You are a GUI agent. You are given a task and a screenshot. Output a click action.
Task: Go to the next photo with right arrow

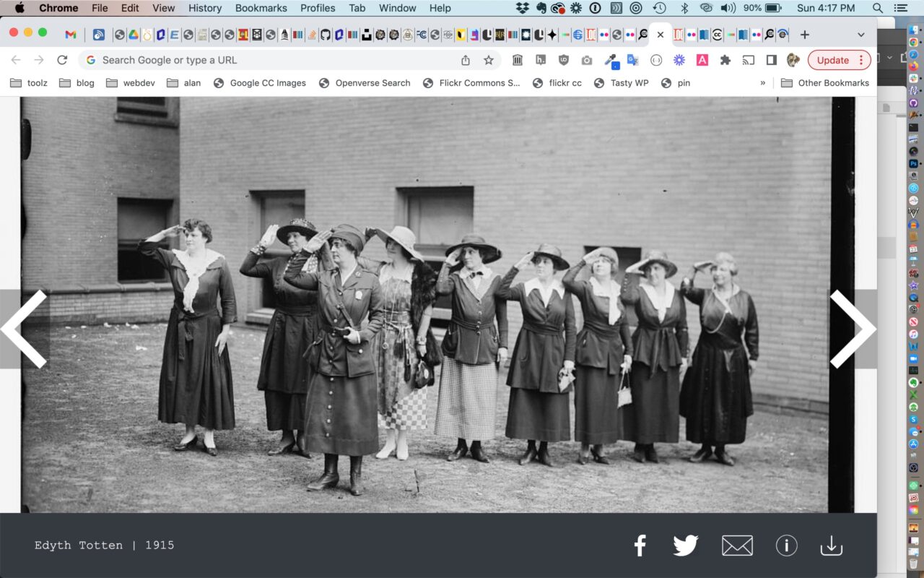853,329
